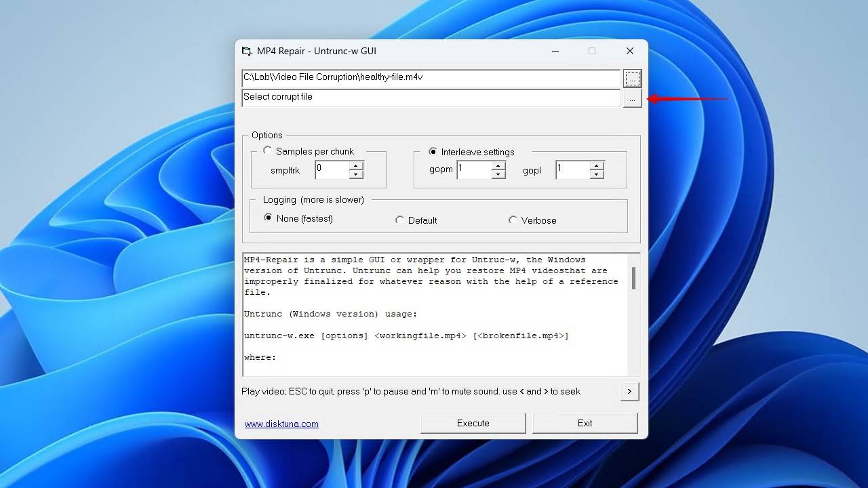Click the untrunc-w.exe usage line
Viewport: 868px width, 488px height.
406,335
